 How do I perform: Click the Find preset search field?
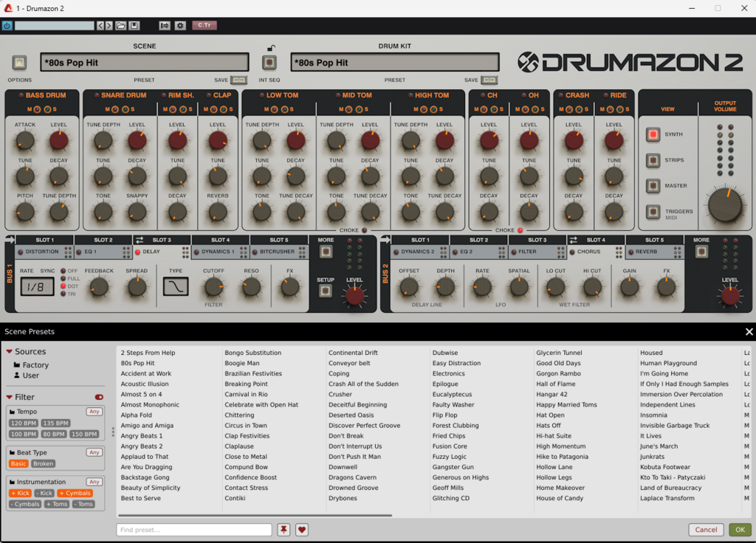tap(194, 530)
